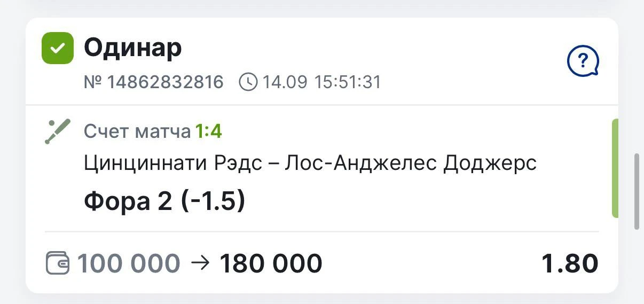
Task: Click the green win indicator bar
Action: pos(615,168)
